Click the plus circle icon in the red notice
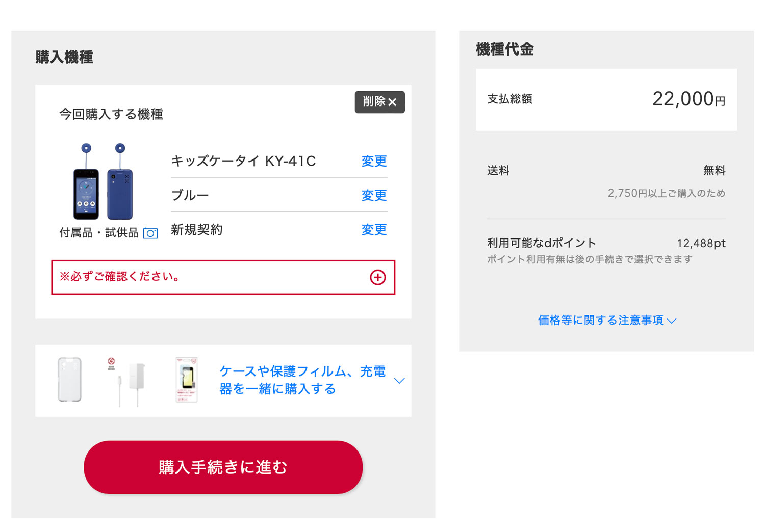The height and width of the screenshot is (532, 765). coord(377,277)
